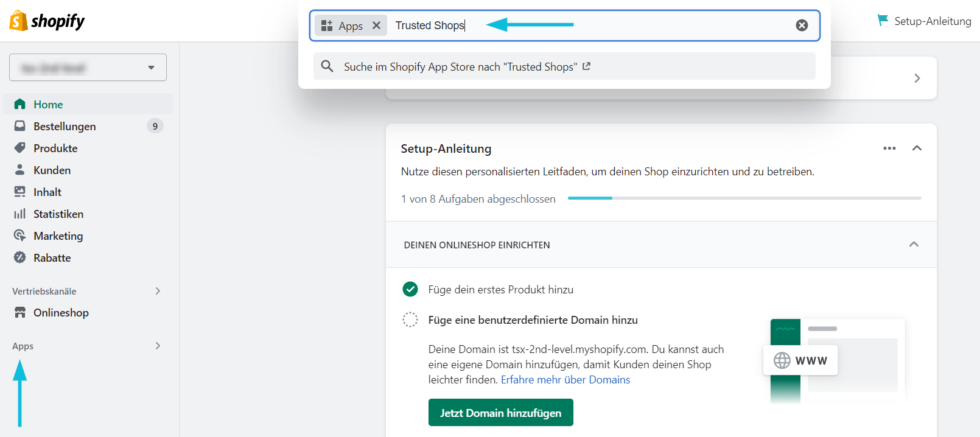The width and height of the screenshot is (980, 437).
Task: Click the Produkte tag icon
Action: click(x=20, y=148)
